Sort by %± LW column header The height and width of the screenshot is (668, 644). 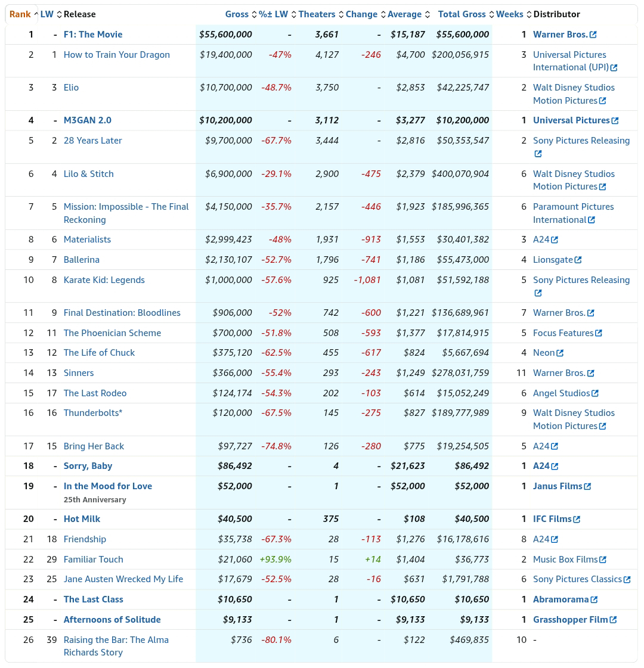(x=277, y=14)
